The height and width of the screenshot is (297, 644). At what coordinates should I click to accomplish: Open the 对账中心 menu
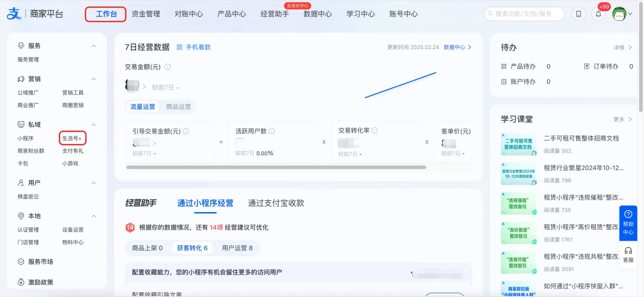click(x=189, y=14)
